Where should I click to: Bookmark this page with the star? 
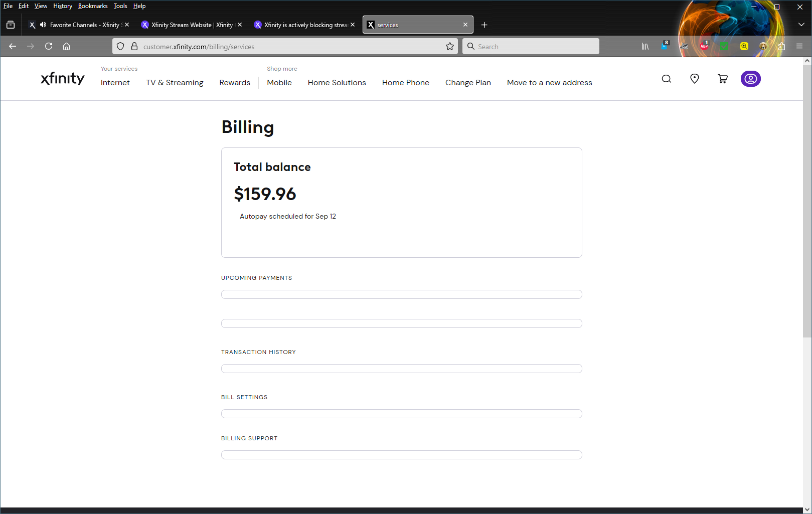pos(450,46)
